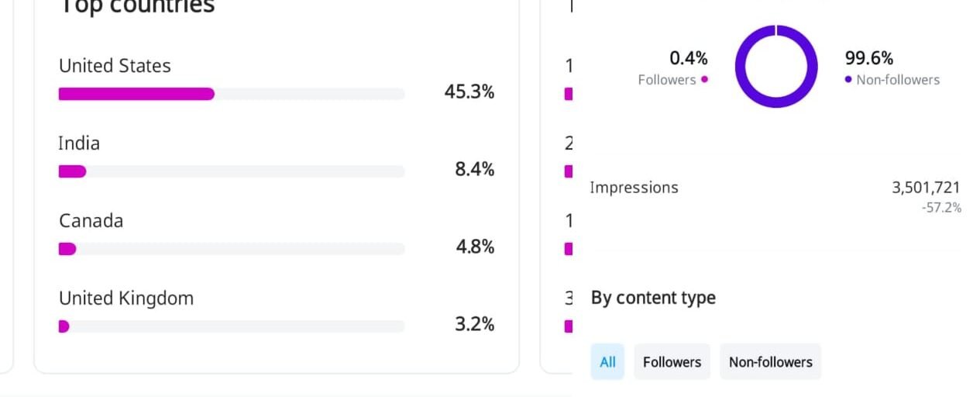Click the 3,501,721 impressions value
980x397 pixels.
coord(926,188)
